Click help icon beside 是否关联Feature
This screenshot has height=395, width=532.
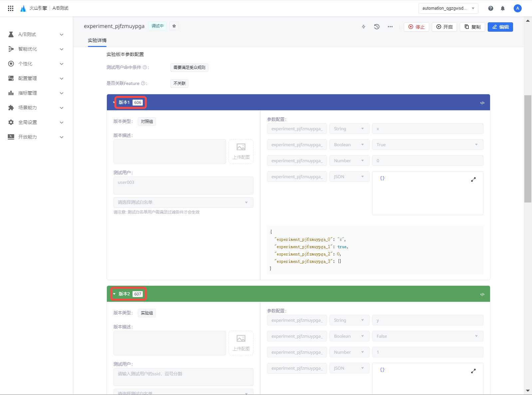point(143,83)
